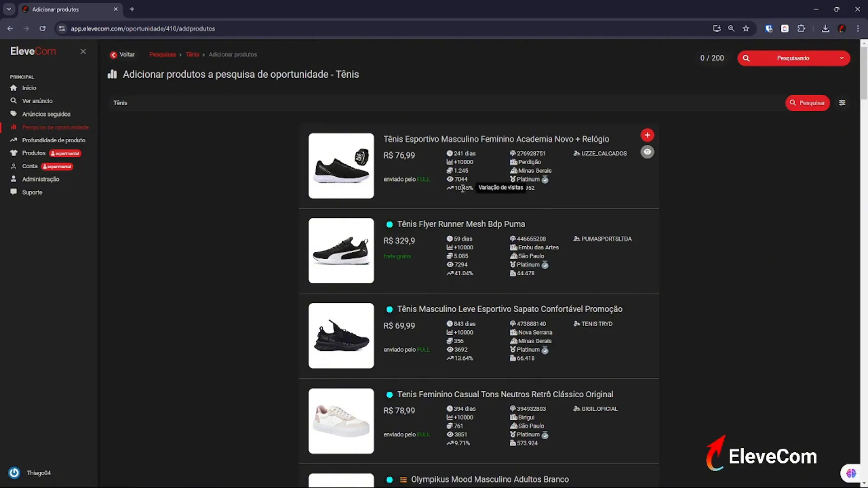Open Conta experimental section
This screenshot has height=488, width=868.
(42, 166)
